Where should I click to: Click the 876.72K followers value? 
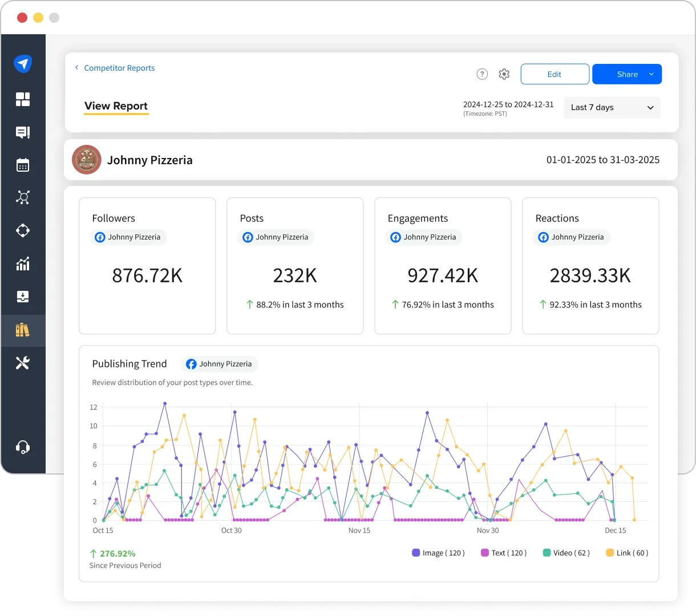pyautogui.click(x=147, y=275)
